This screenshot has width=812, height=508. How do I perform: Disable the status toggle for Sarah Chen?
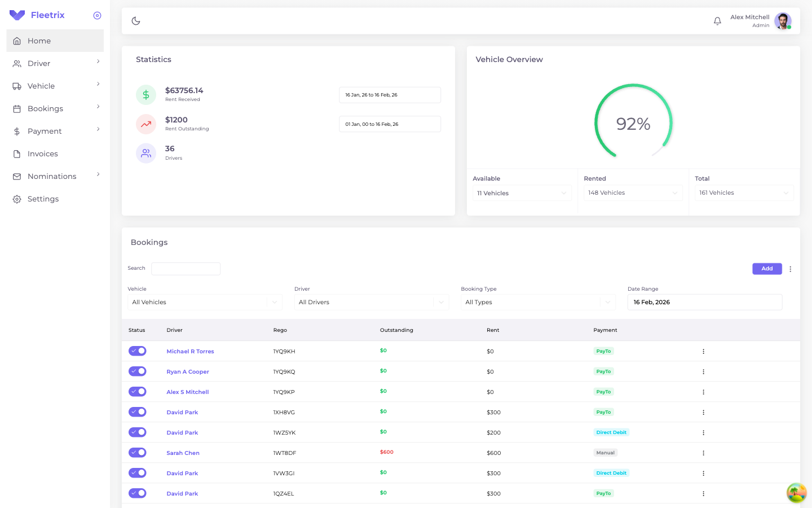click(x=137, y=452)
